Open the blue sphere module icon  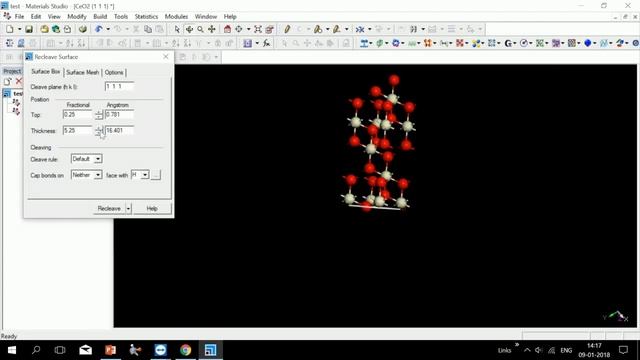(x=588, y=43)
